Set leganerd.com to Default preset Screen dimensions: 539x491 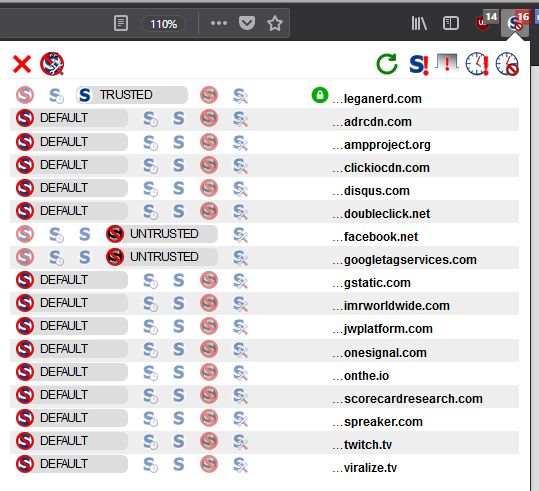pos(25,95)
